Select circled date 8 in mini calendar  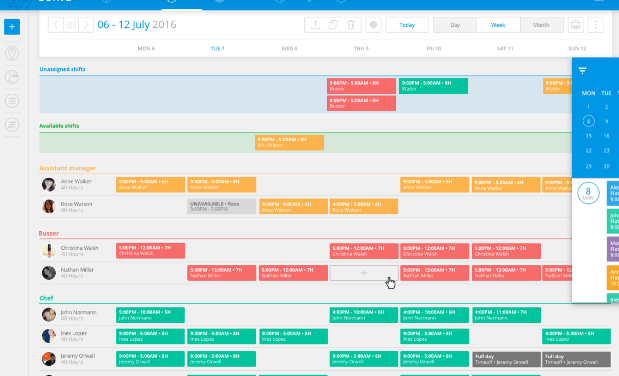[588, 121]
